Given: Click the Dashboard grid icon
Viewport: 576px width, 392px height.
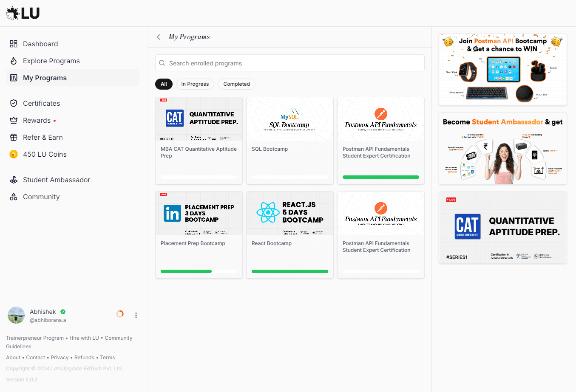Looking at the screenshot, I should click(x=14, y=44).
